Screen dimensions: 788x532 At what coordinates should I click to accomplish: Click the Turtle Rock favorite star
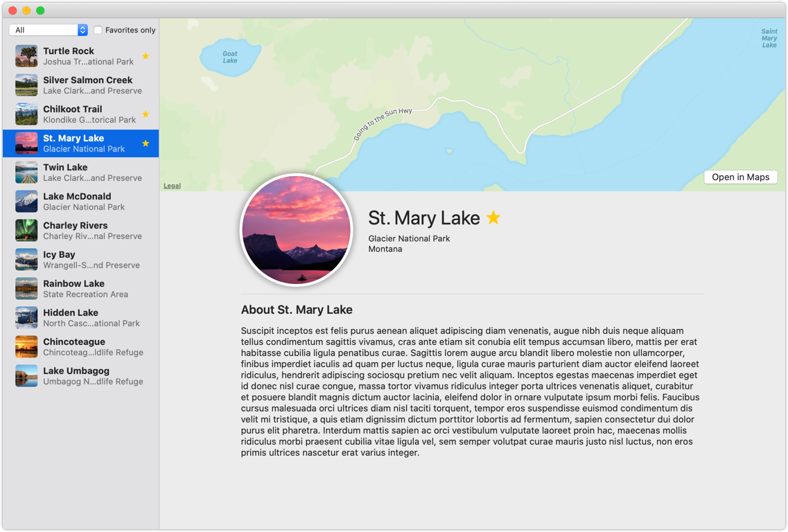pyautogui.click(x=146, y=55)
